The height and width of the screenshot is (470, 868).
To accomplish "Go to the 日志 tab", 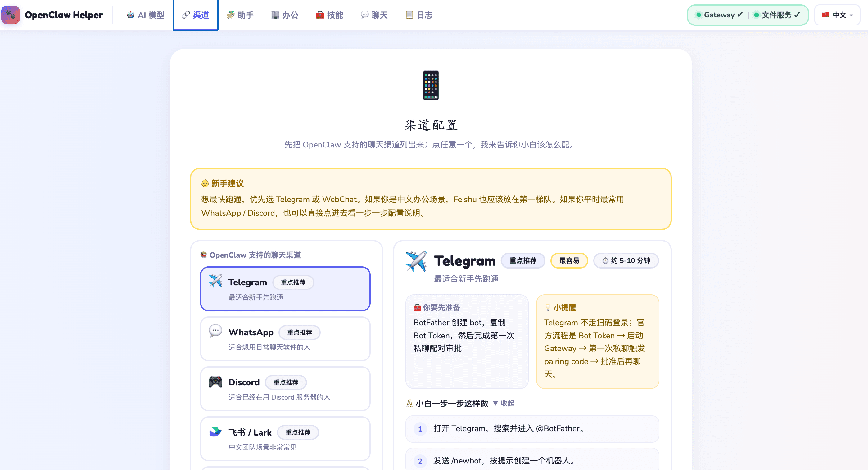I will point(419,15).
